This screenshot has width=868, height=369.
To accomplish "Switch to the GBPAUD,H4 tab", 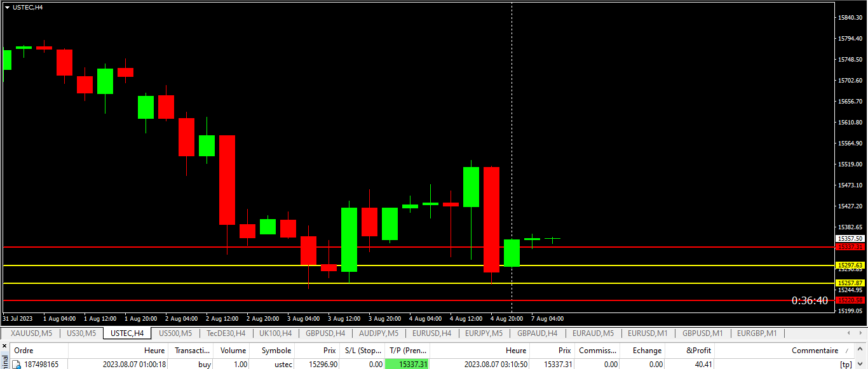I will click(x=537, y=333).
